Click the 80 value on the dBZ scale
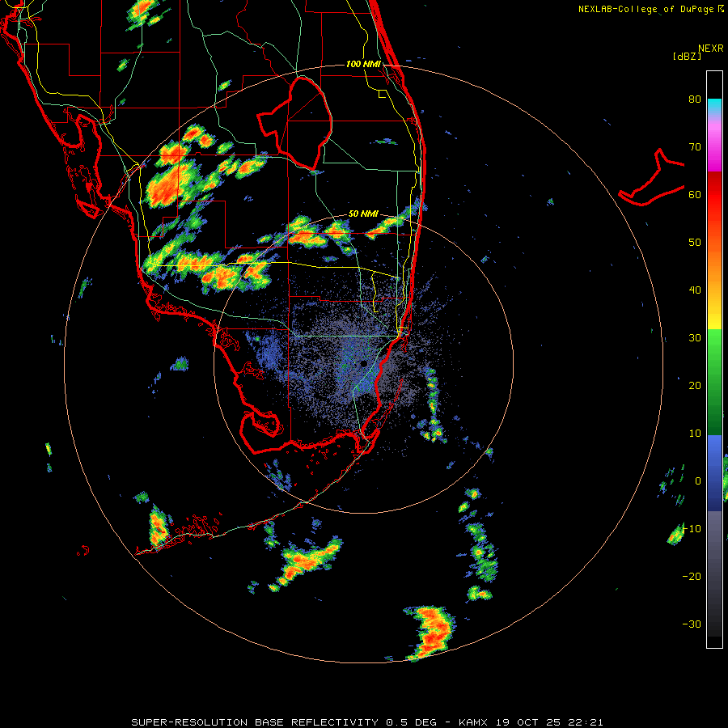Viewport: 728px width, 728px height. (695, 99)
